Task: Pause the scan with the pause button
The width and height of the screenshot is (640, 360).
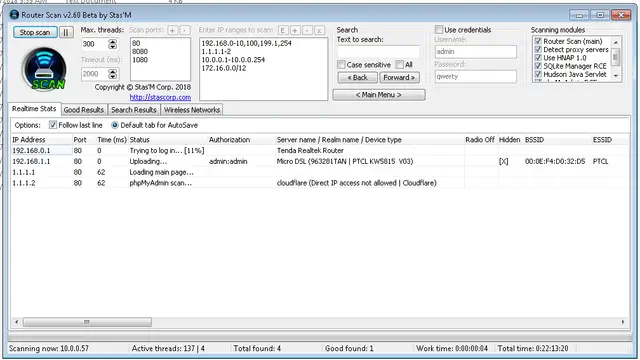Action: coord(66,32)
